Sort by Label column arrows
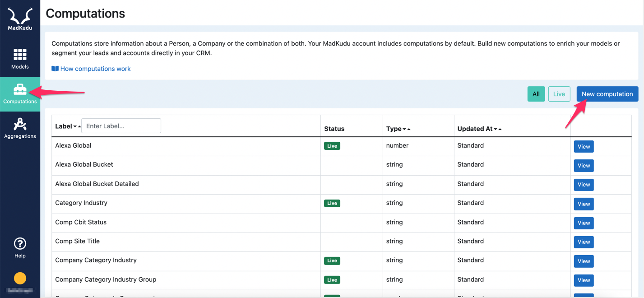This screenshot has height=298, width=644. (x=77, y=126)
